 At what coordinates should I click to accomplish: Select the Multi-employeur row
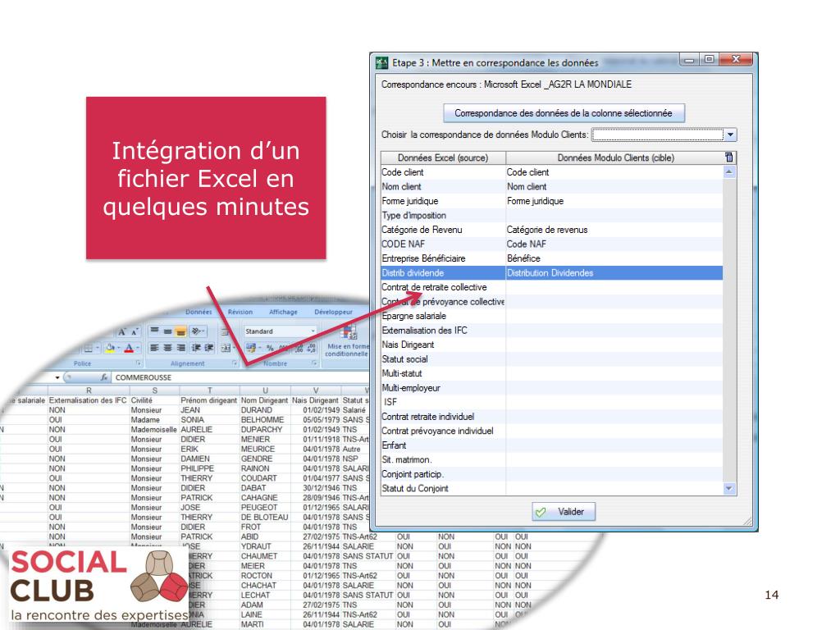coord(552,388)
